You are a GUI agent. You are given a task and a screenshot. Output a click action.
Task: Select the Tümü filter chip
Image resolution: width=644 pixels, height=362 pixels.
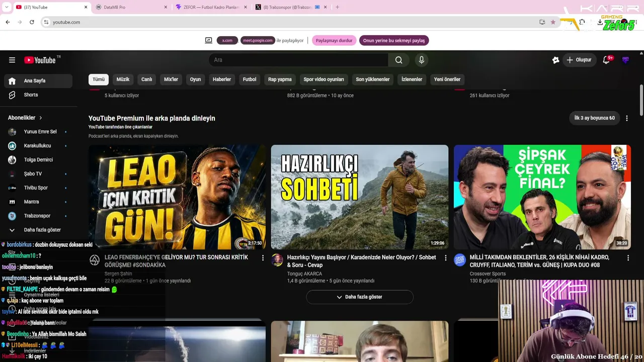(99, 79)
